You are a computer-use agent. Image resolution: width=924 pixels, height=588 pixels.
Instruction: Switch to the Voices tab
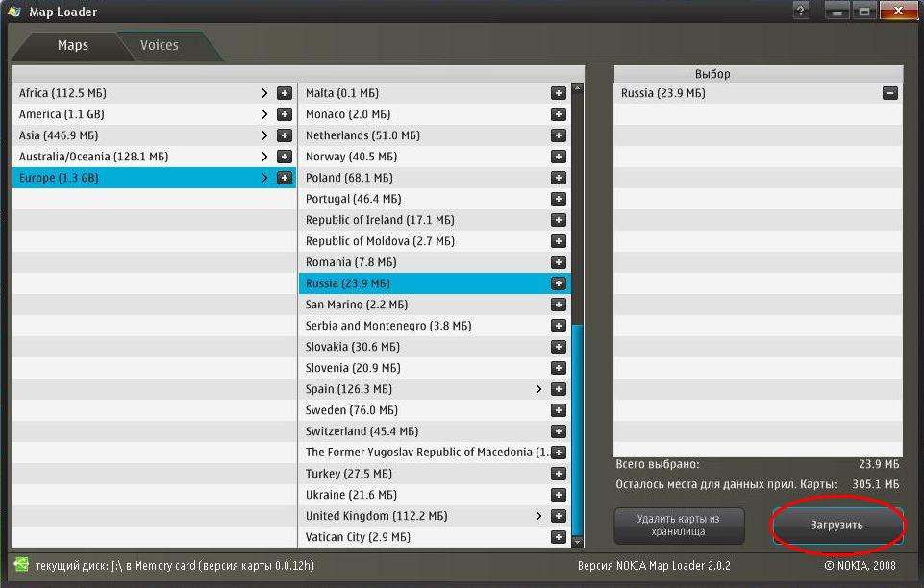click(x=160, y=45)
